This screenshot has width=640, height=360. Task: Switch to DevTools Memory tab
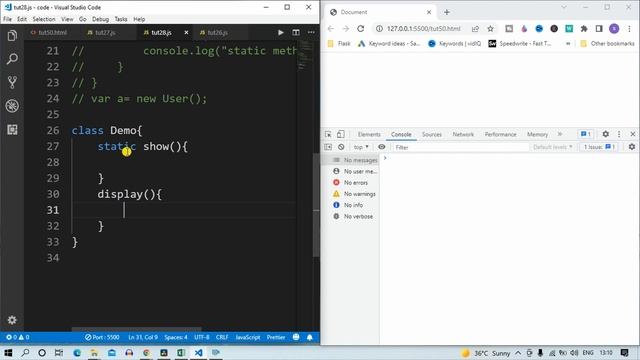coord(537,134)
